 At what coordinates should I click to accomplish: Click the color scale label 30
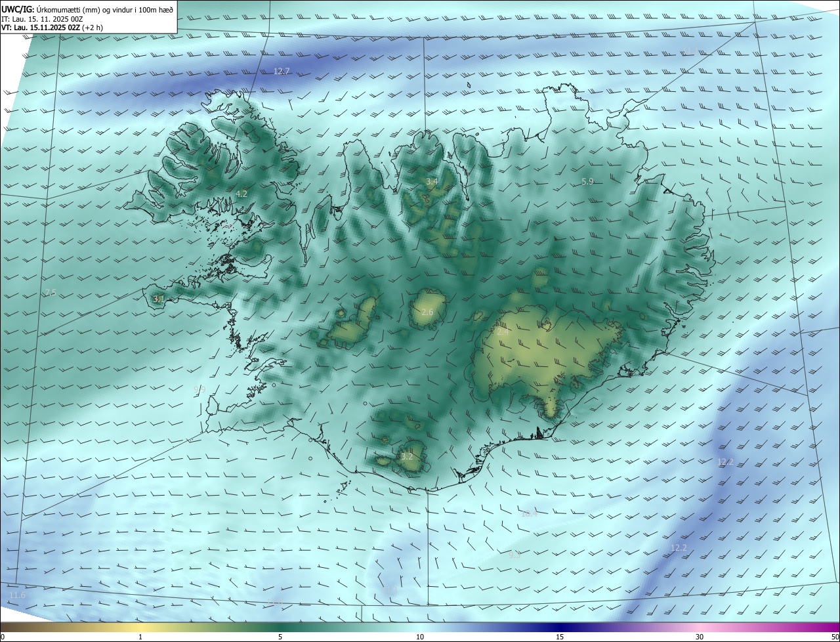pyautogui.click(x=700, y=637)
